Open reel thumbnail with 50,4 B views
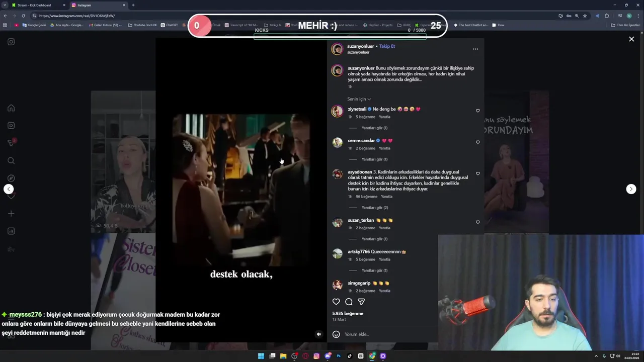 point(123,161)
